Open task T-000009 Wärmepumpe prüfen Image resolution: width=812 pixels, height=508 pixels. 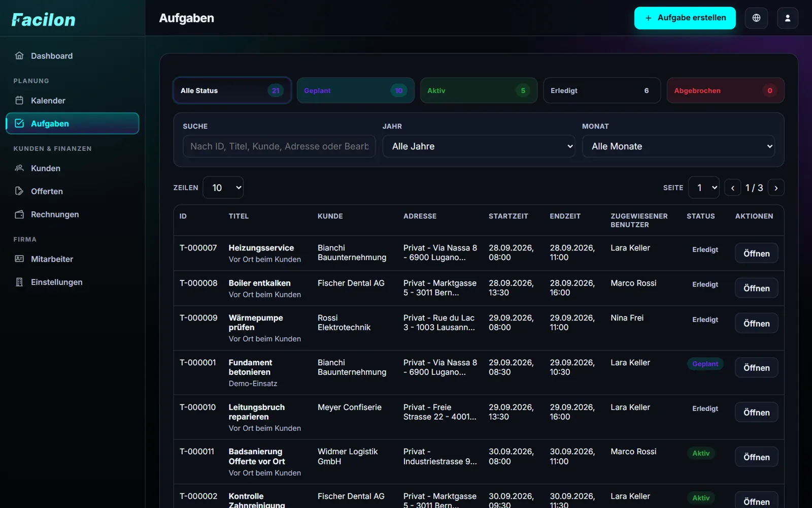pyautogui.click(x=756, y=323)
